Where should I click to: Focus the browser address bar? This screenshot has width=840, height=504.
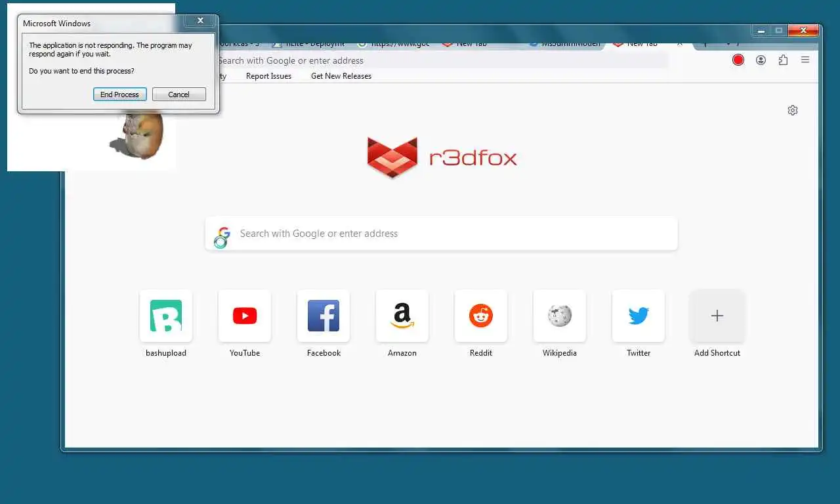pyautogui.click(x=442, y=60)
